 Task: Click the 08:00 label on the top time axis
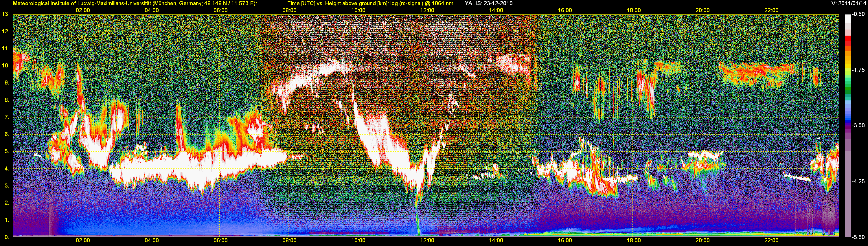pos(289,10)
